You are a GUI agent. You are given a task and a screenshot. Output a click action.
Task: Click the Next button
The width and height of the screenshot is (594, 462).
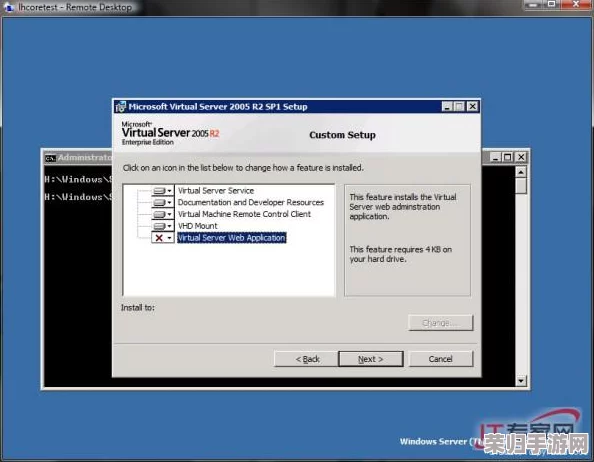pos(370,359)
